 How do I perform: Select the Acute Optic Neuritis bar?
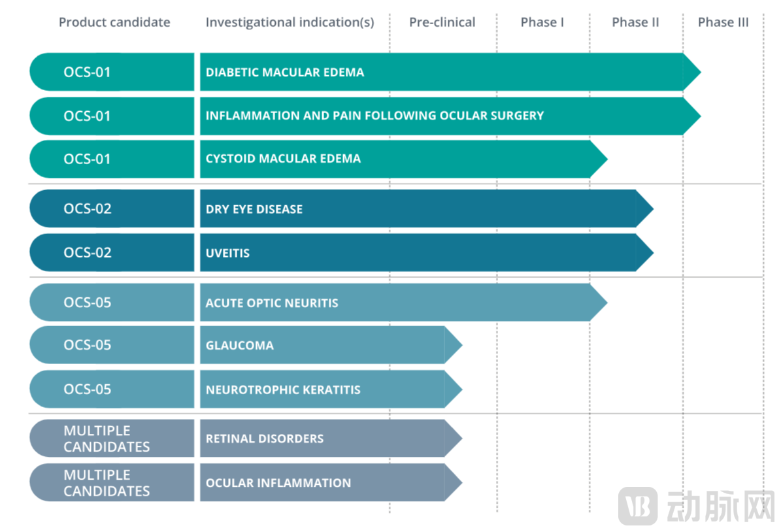tap(403, 303)
